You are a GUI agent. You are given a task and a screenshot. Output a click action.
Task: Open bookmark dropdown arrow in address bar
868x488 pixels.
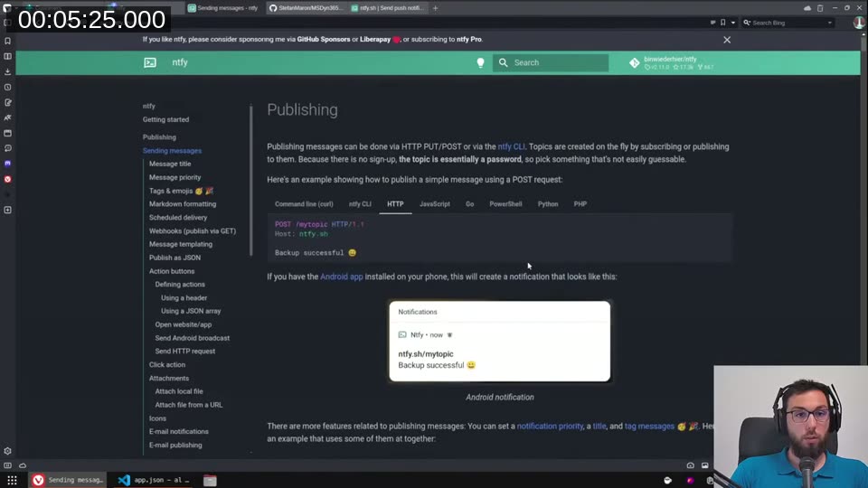(x=733, y=23)
